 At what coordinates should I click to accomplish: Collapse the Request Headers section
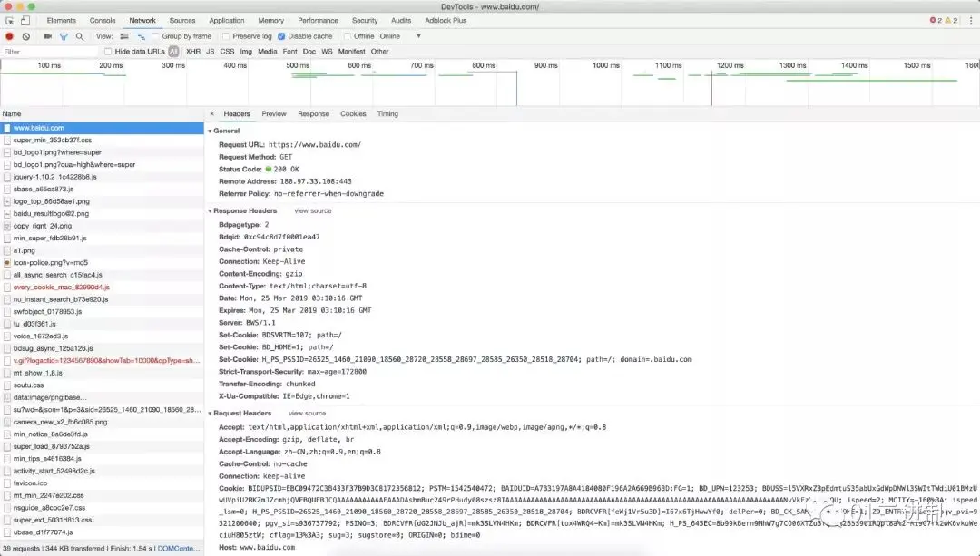click(x=210, y=414)
